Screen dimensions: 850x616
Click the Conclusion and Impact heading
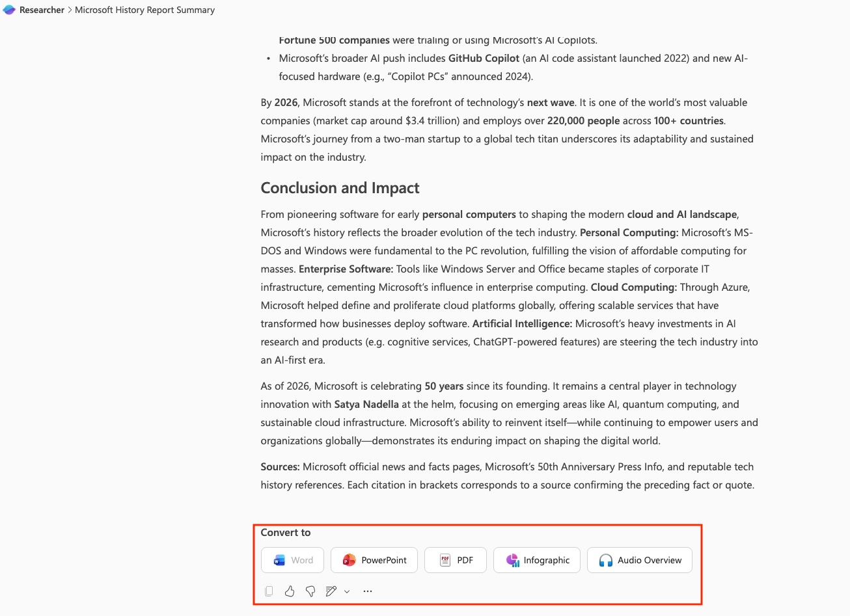pyautogui.click(x=340, y=188)
